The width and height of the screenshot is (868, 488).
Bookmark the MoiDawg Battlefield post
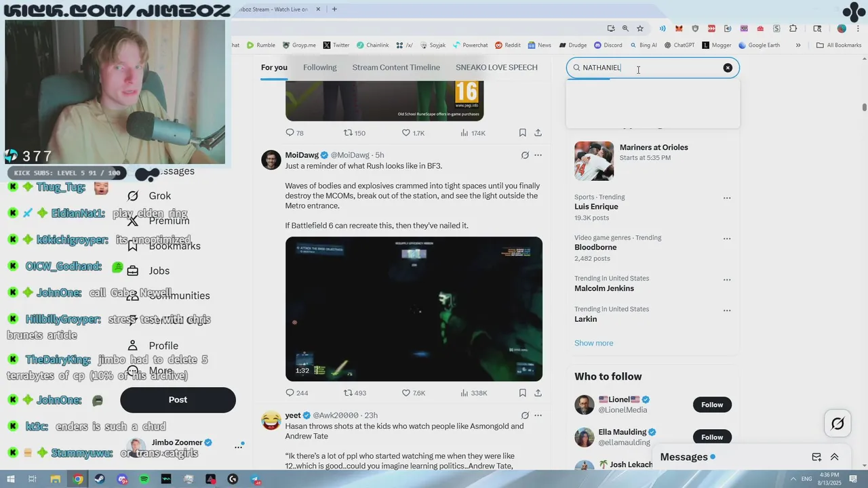coord(522,393)
